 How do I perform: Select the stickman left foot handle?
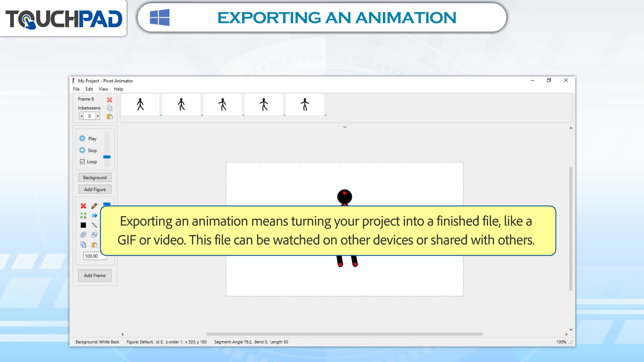click(340, 265)
